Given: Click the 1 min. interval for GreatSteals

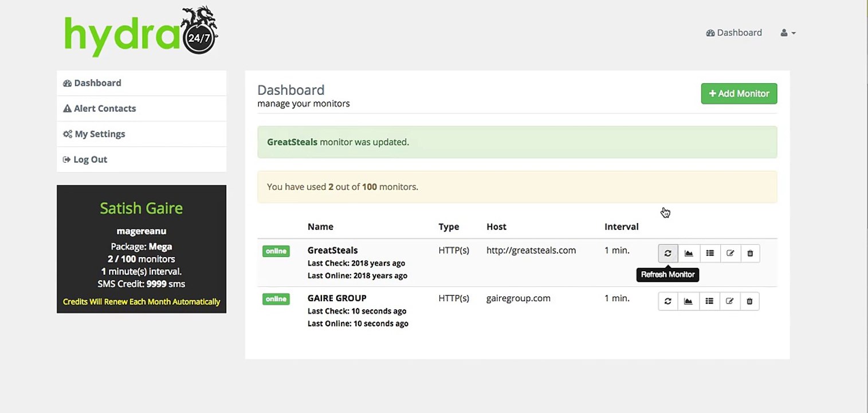Looking at the screenshot, I should point(617,250).
